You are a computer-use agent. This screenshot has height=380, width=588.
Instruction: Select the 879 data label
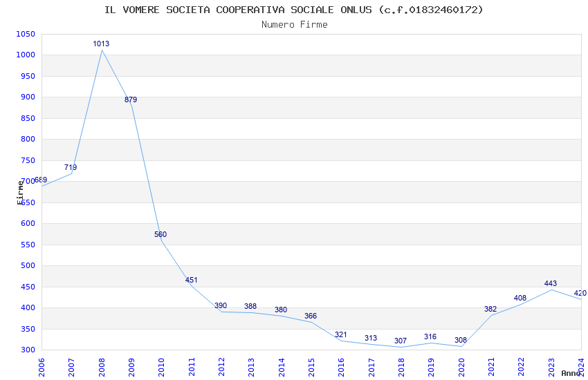[x=131, y=99]
